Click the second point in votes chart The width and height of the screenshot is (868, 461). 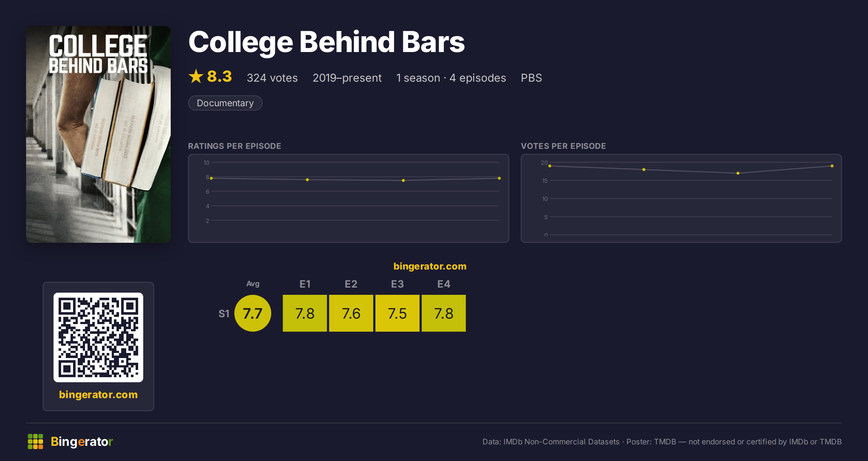coord(644,169)
